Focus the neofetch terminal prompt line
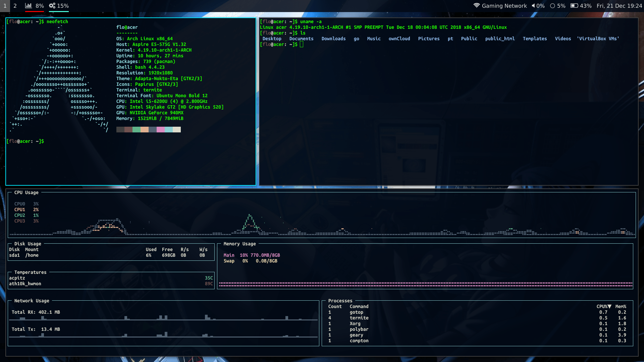 (25, 141)
